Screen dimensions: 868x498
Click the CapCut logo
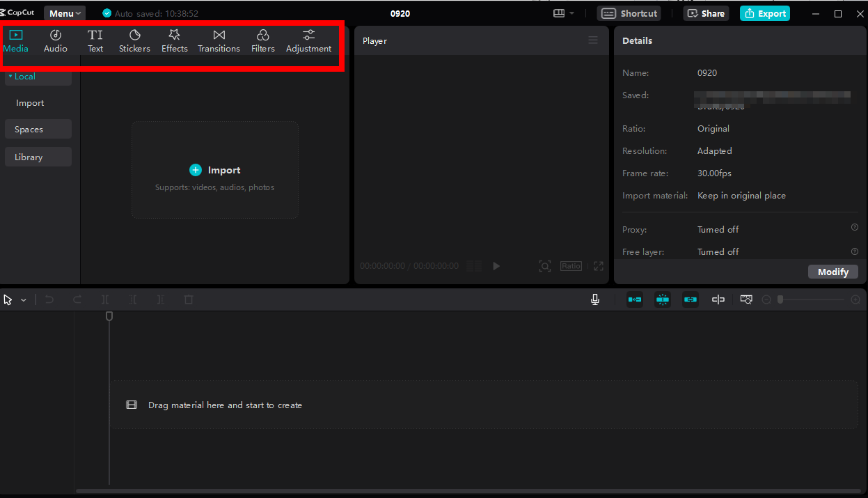pos(17,13)
